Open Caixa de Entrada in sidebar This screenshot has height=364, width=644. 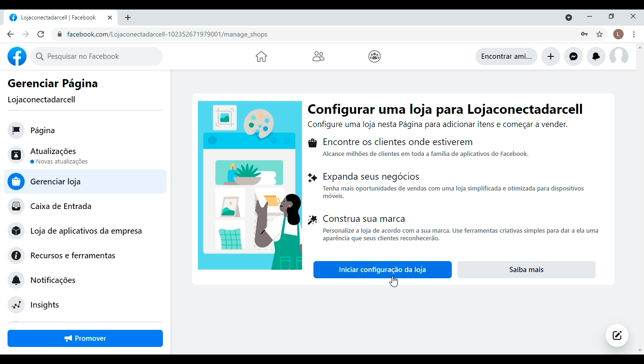tap(85, 206)
